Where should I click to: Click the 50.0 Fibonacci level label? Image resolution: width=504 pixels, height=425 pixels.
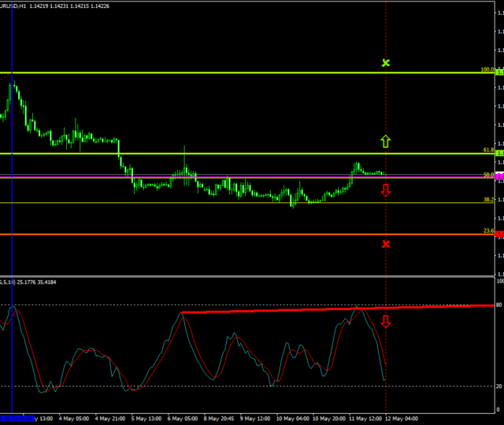pos(488,175)
